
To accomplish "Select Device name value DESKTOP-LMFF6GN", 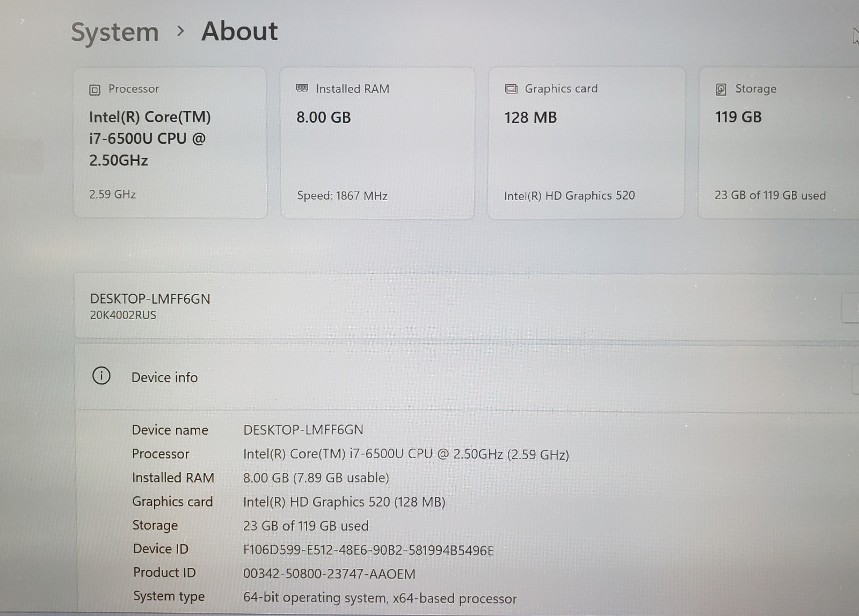I will pos(303,430).
